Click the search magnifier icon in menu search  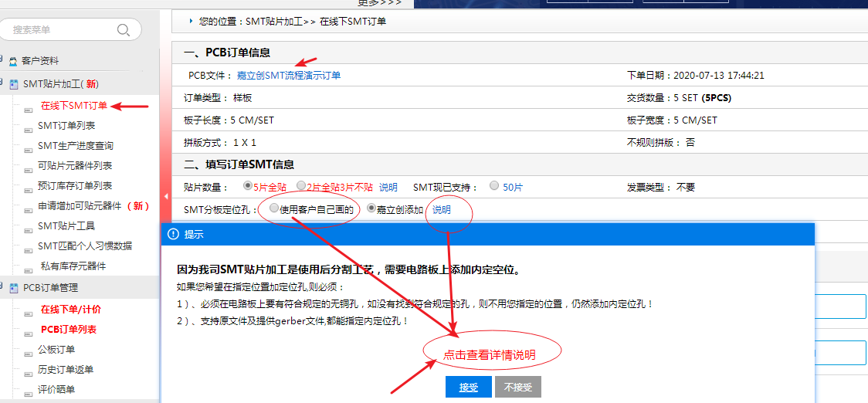123,30
